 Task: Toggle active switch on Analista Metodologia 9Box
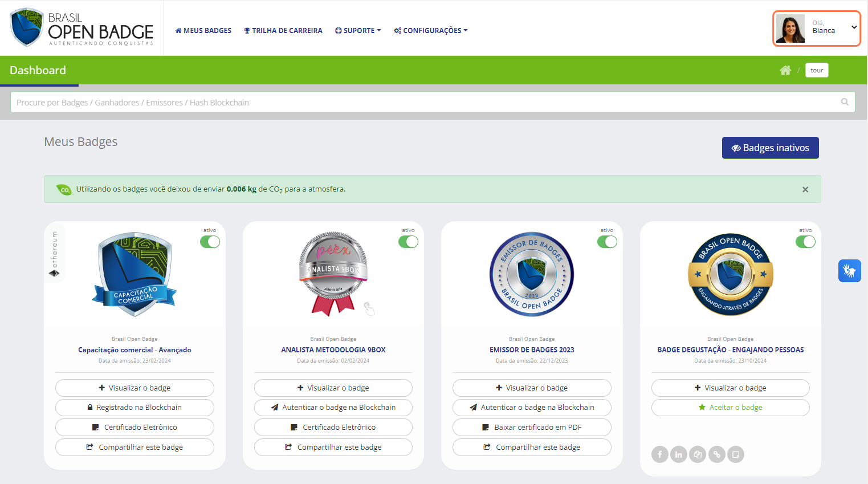click(408, 242)
